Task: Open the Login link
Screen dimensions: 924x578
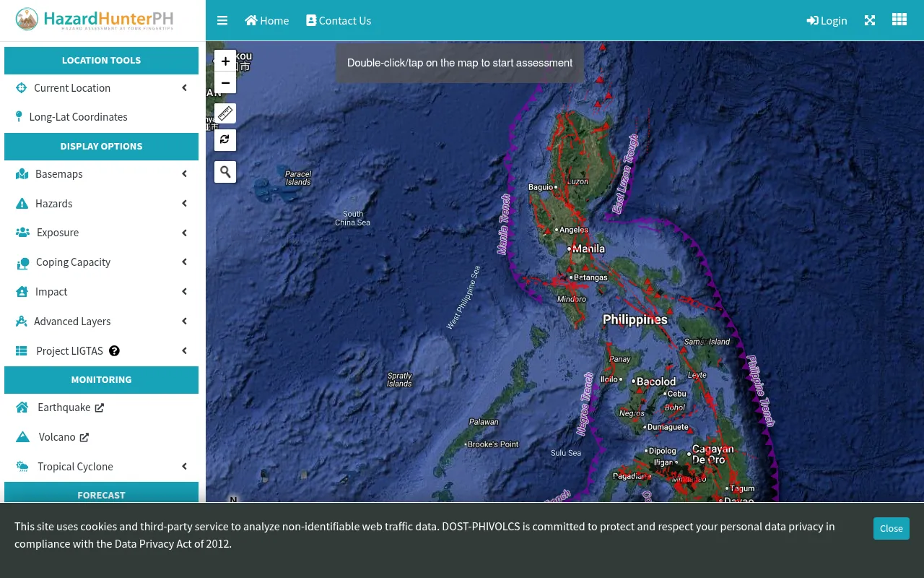Action: click(x=827, y=20)
